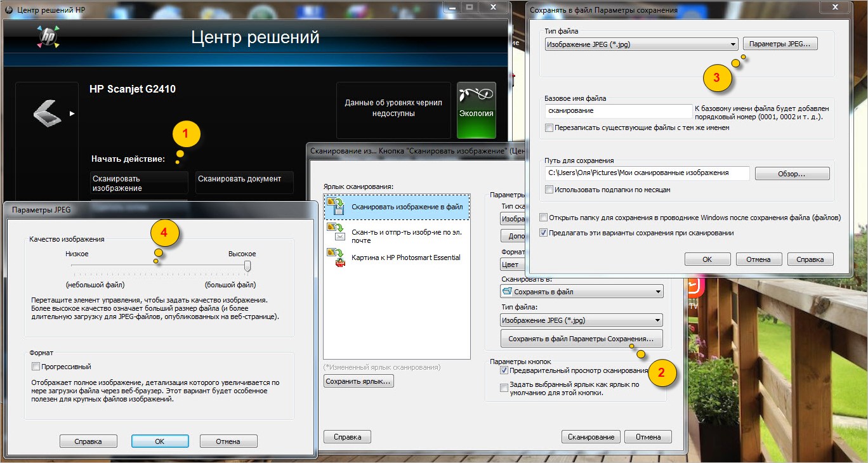Open the Тип файла dropdown in save options
The height and width of the screenshot is (463, 868).
pos(641,44)
